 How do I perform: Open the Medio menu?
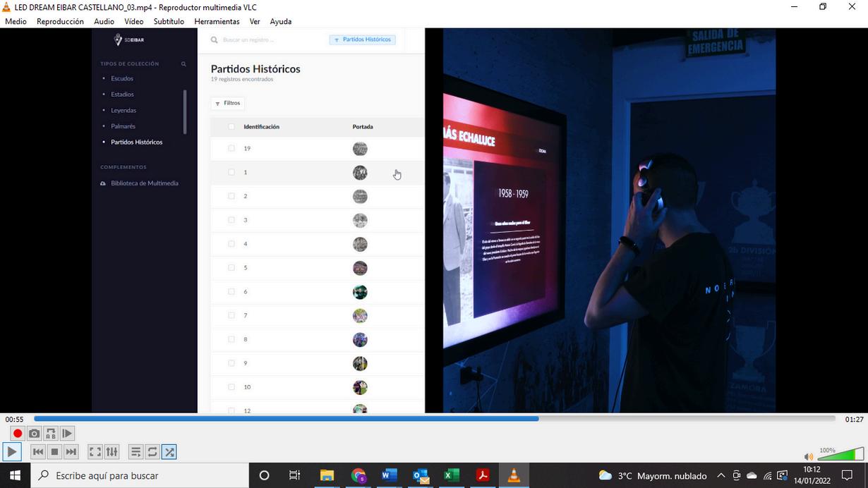(x=16, y=21)
